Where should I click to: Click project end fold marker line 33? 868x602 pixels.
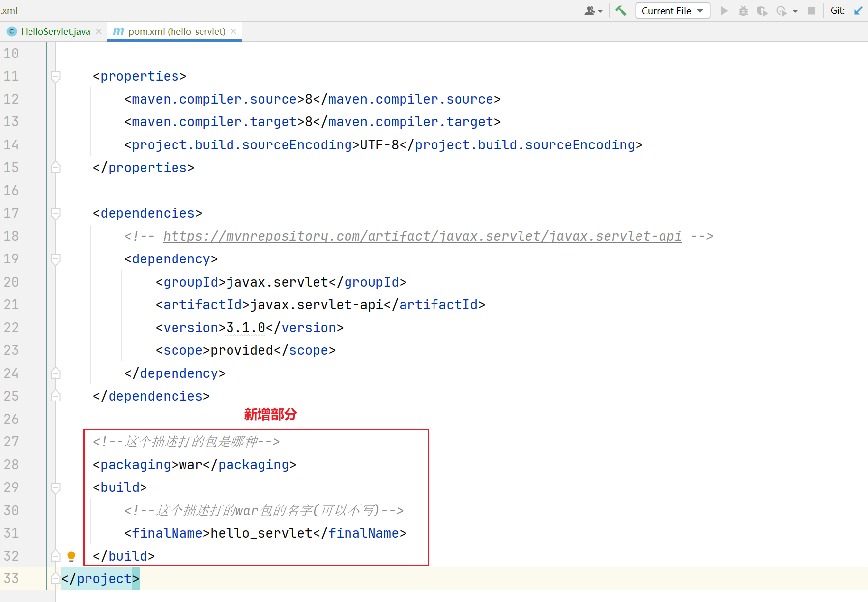[56, 579]
